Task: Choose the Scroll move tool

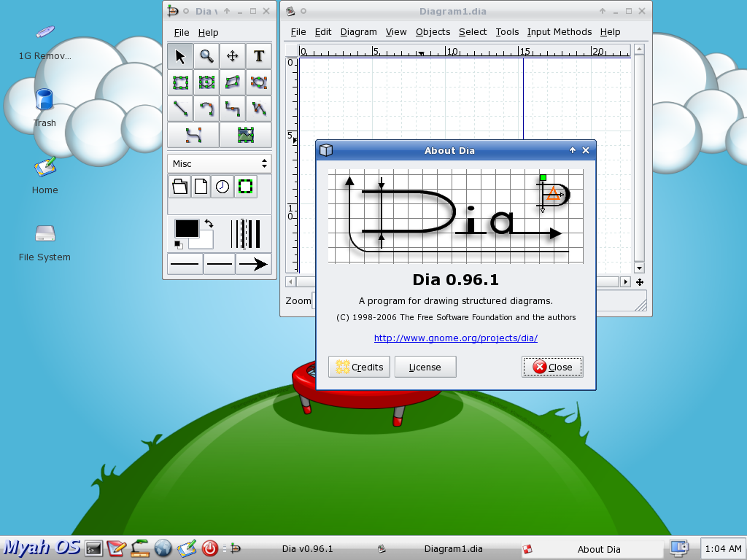Action: [233, 56]
